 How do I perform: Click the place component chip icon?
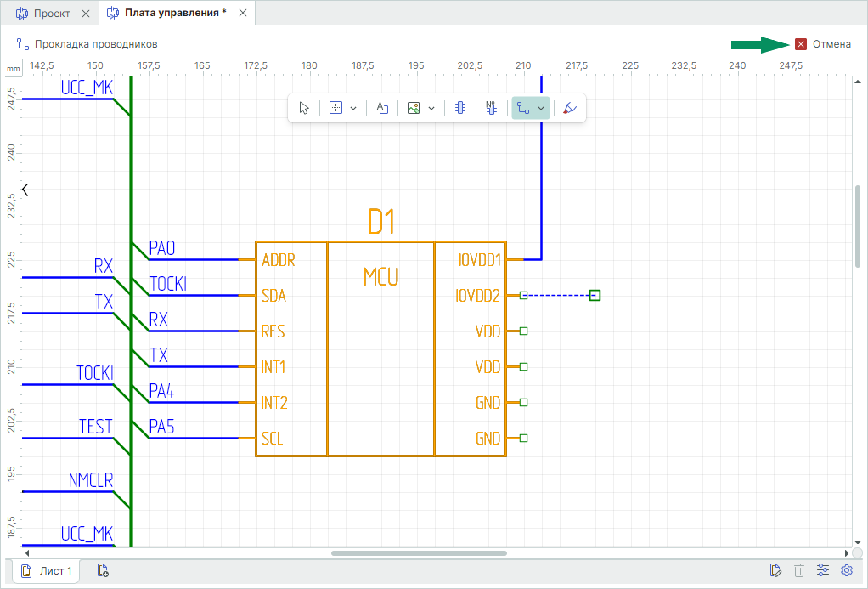pyautogui.click(x=460, y=108)
